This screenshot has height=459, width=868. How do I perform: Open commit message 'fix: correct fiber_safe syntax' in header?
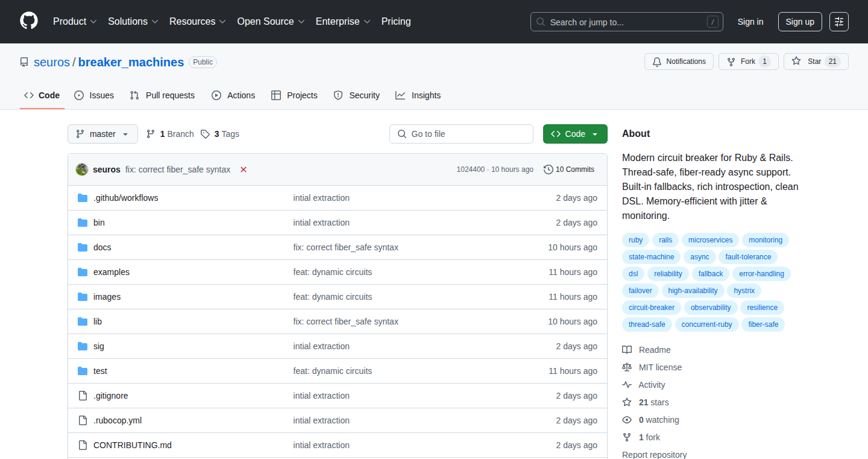pos(178,169)
